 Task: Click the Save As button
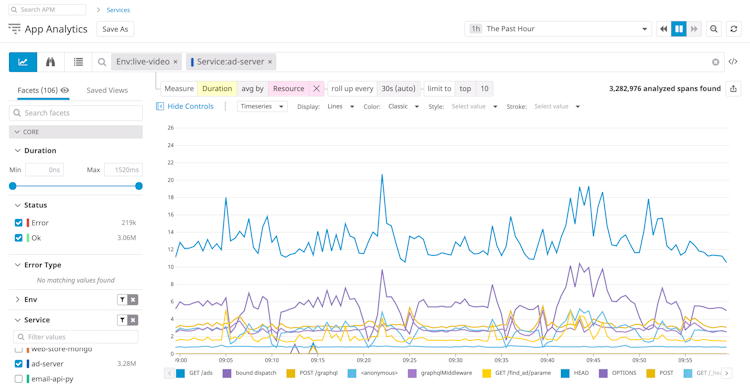(115, 29)
